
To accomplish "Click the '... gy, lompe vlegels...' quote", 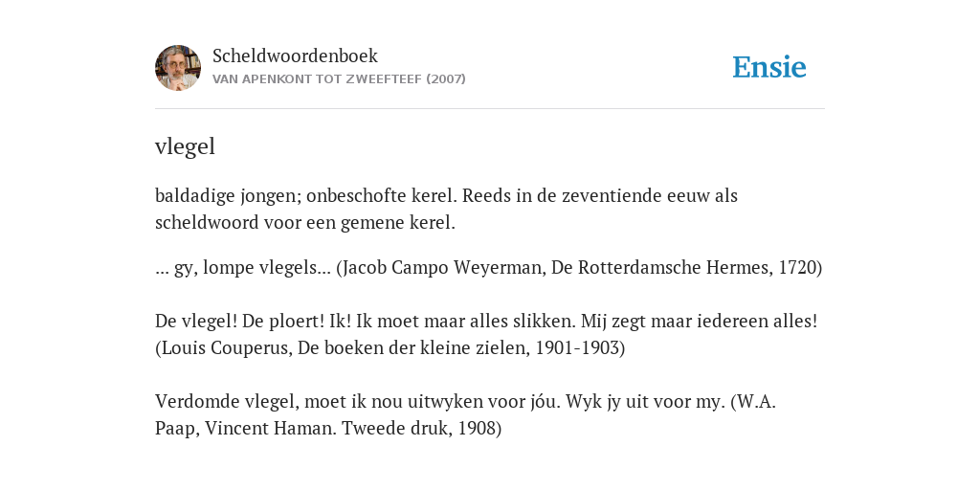I will click(x=243, y=268).
